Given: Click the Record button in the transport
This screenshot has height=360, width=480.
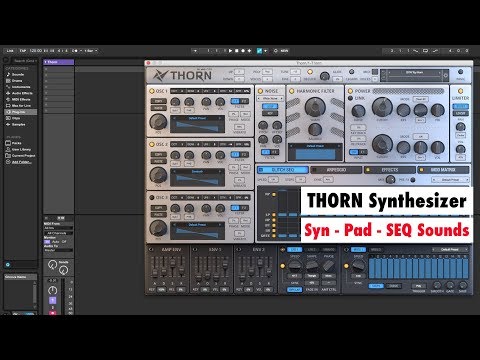Looking at the screenshot, I should pyautogui.click(x=243, y=51).
